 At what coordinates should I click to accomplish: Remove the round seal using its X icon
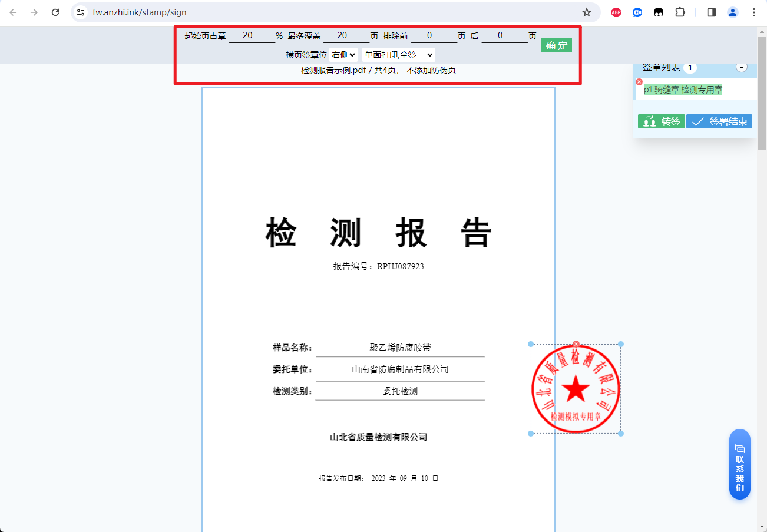[576, 344]
